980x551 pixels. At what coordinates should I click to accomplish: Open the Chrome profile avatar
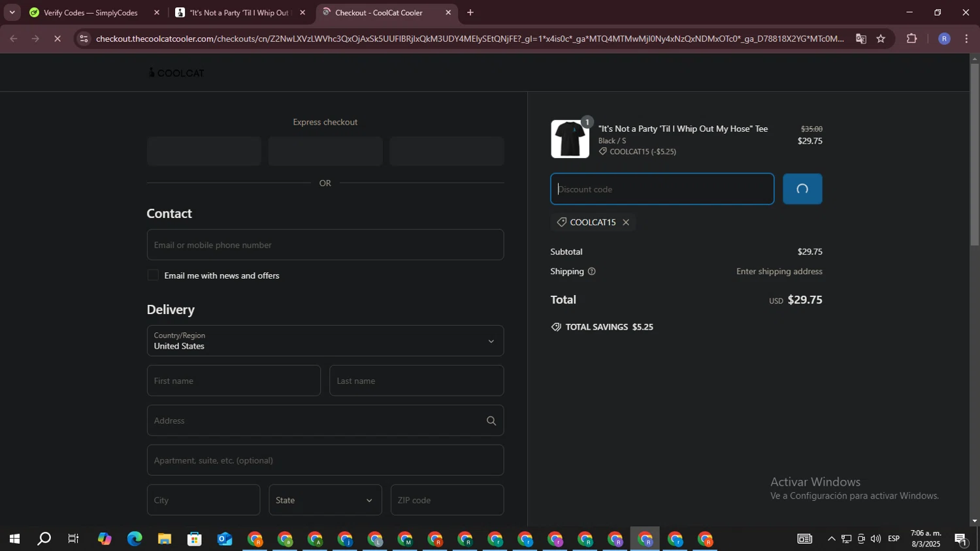[x=944, y=39]
